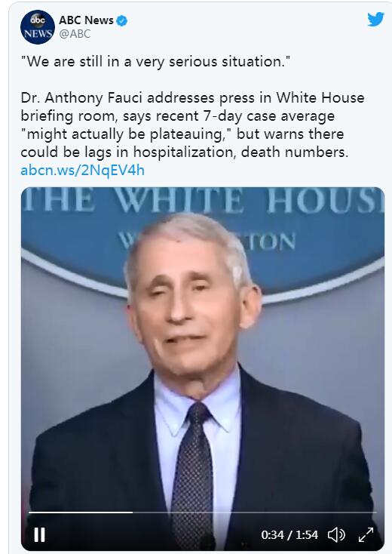Click the 0:34 elapsed time readout
The height and width of the screenshot is (554, 392).
click(x=272, y=535)
